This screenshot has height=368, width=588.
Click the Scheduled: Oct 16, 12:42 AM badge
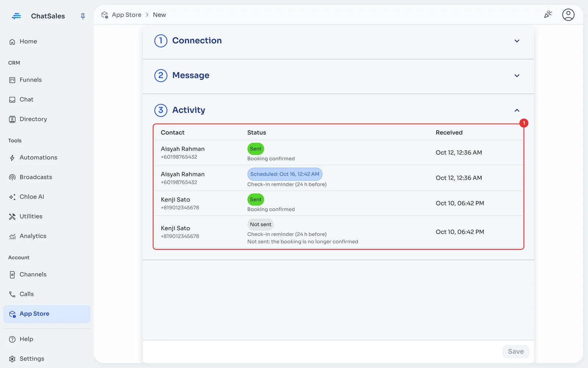point(285,174)
